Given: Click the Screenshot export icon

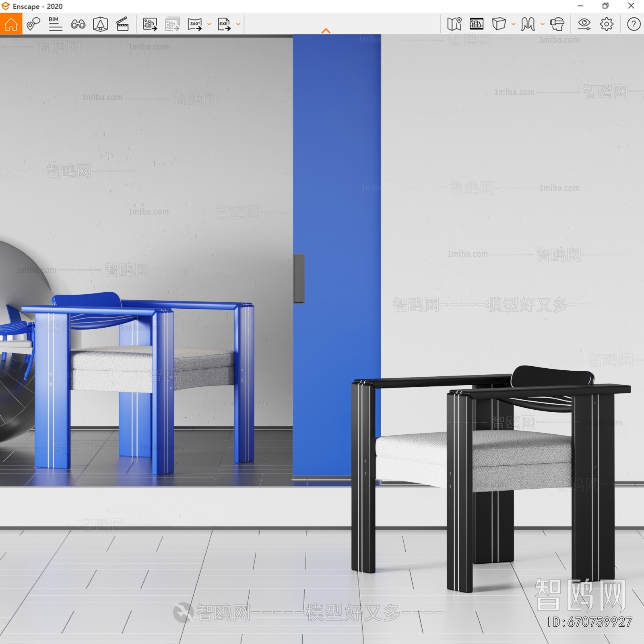Looking at the screenshot, I should [150, 24].
